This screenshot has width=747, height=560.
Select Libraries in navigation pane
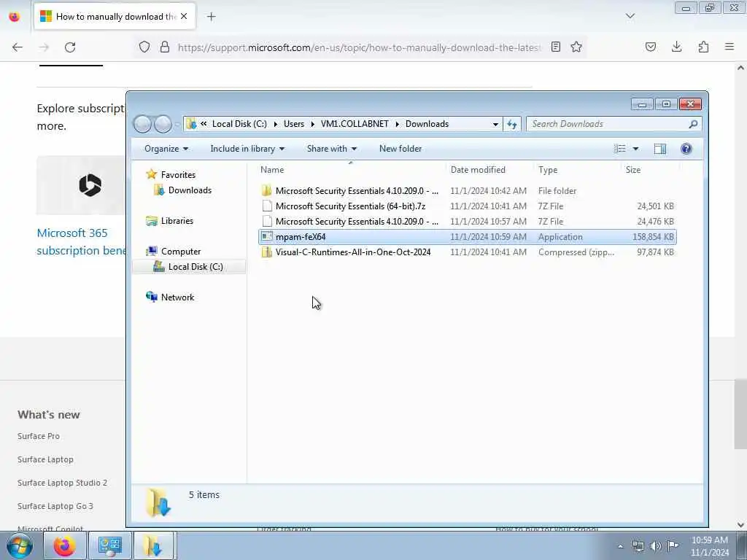(x=177, y=220)
